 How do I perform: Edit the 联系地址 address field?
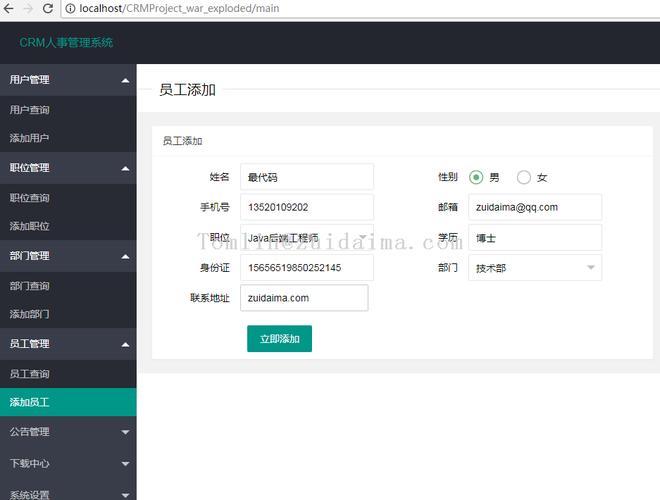[x=304, y=298]
